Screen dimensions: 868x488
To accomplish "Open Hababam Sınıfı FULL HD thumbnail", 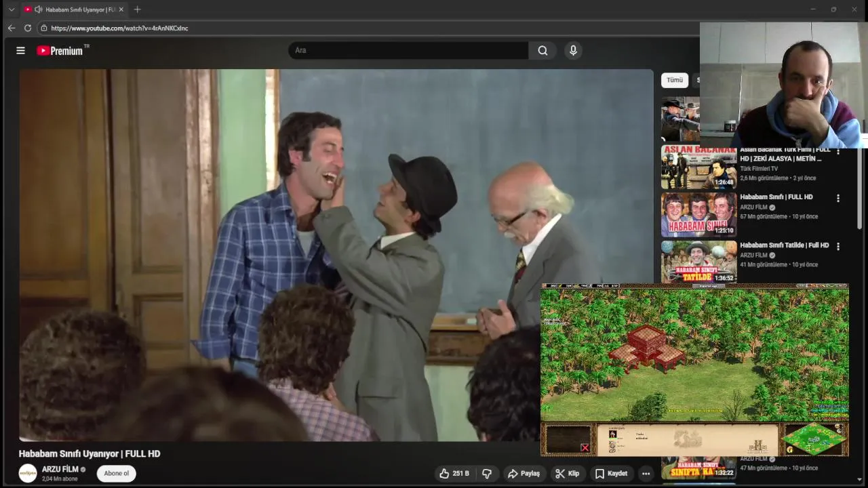I will tap(698, 215).
